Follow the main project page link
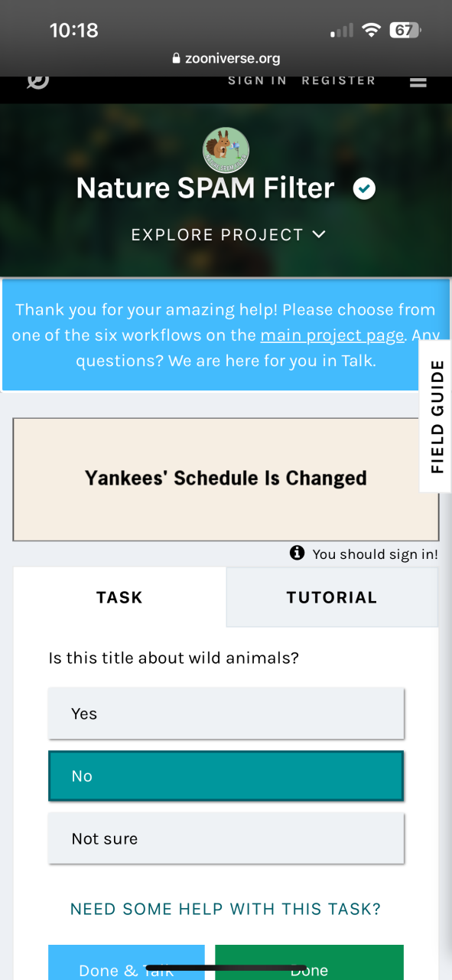Screen dimensions: 452x980 (332, 335)
